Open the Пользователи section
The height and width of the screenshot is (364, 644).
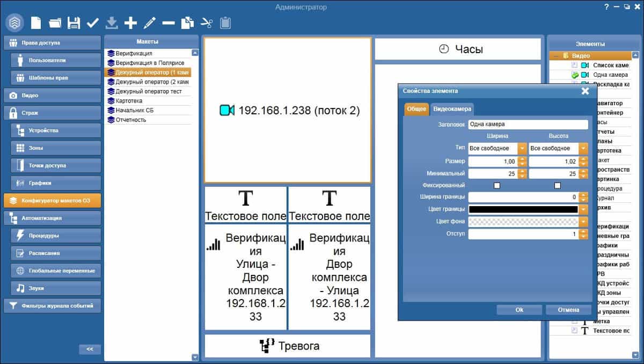point(55,60)
